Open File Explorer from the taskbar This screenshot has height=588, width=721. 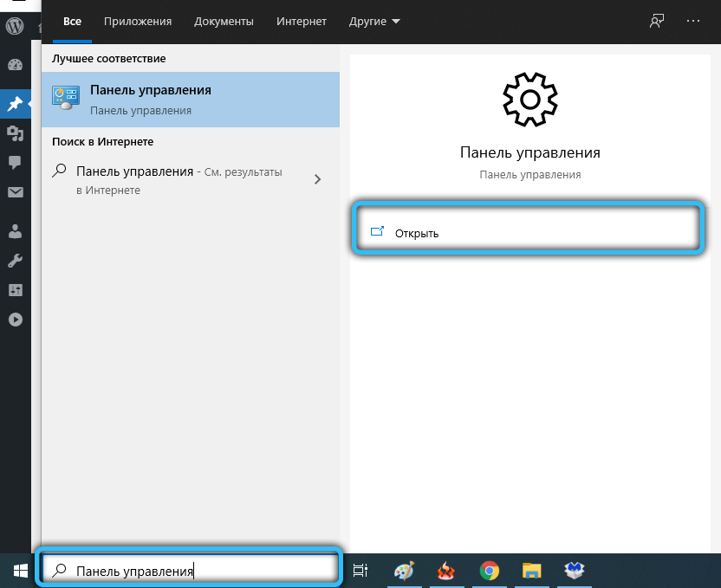click(x=532, y=570)
